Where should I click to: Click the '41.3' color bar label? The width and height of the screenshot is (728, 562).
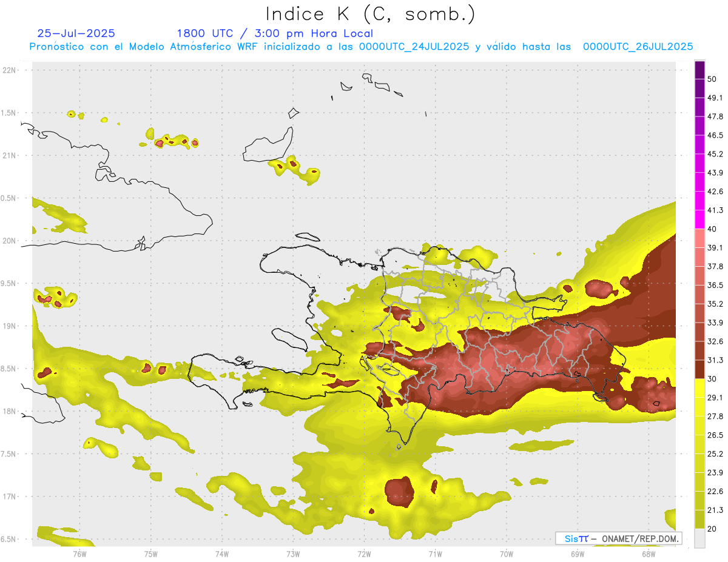click(x=715, y=210)
